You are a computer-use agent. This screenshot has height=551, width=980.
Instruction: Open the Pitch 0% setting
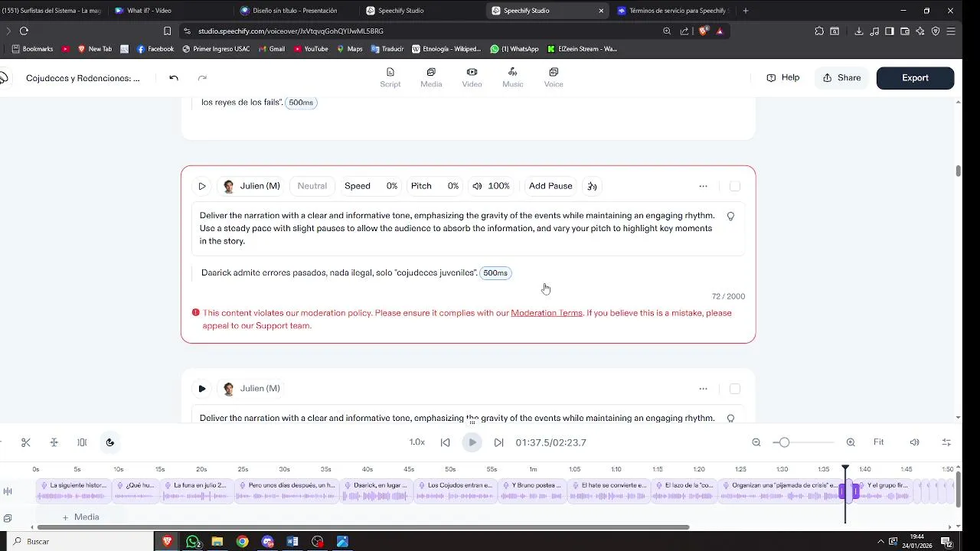434,186
